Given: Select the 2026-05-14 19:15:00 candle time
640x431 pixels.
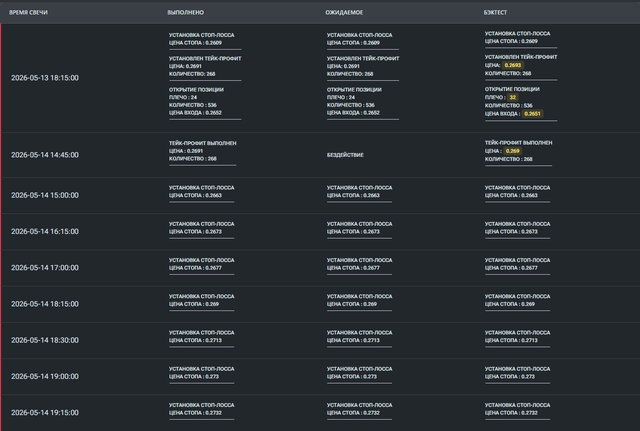Looking at the screenshot, I should click(x=45, y=413).
